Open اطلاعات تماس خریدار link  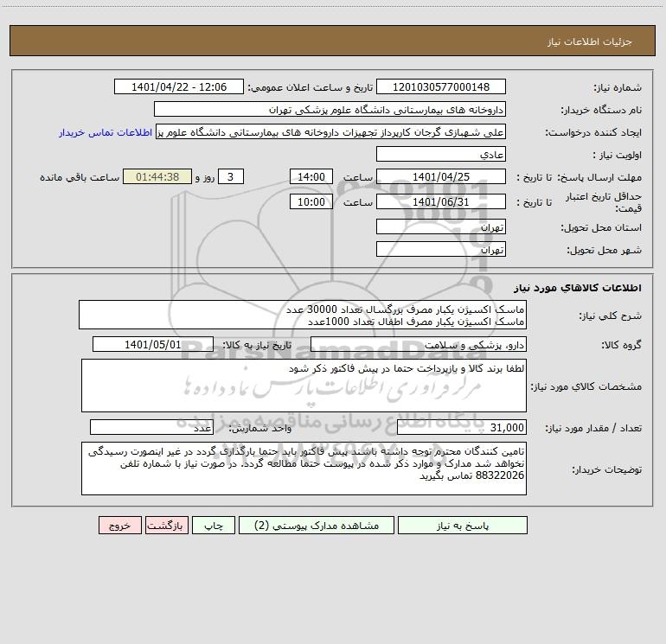click(x=106, y=132)
